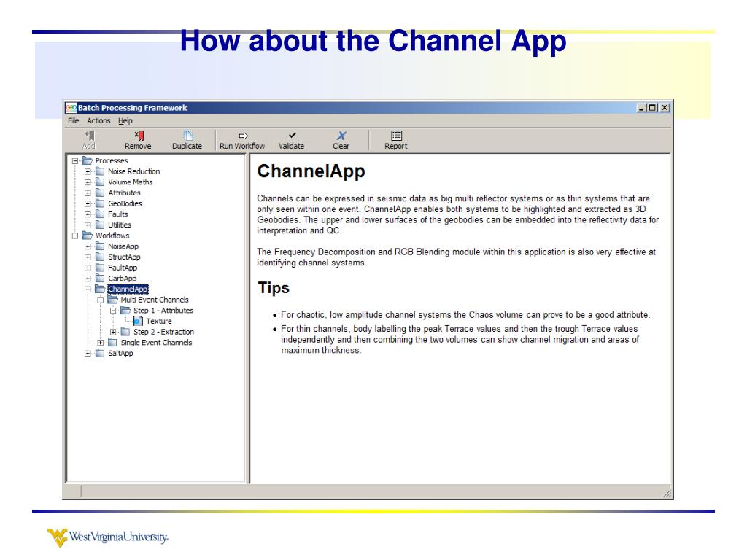747x560 pixels.
Task: Click the Processes folder icon
Action: pos(88,160)
